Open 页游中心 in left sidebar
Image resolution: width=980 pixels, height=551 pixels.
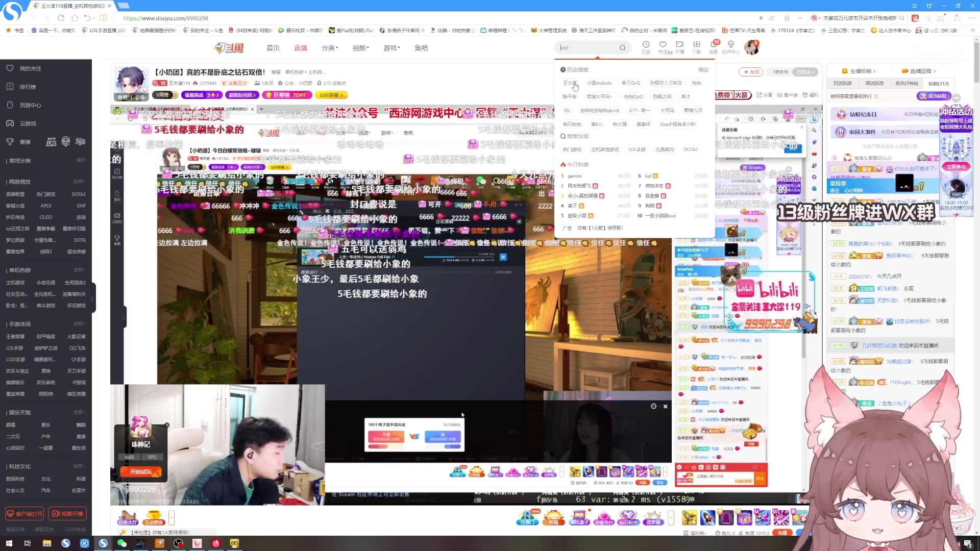click(x=30, y=105)
